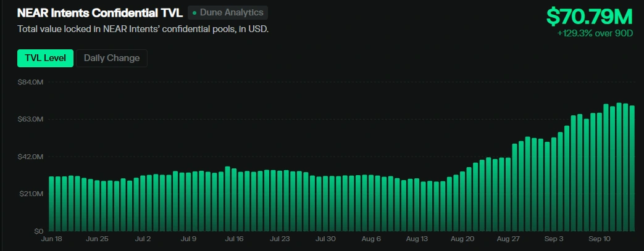Click the Jul 23 x-axis date label
The width and height of the screenshot is (644, 251).
pos(280,239)
